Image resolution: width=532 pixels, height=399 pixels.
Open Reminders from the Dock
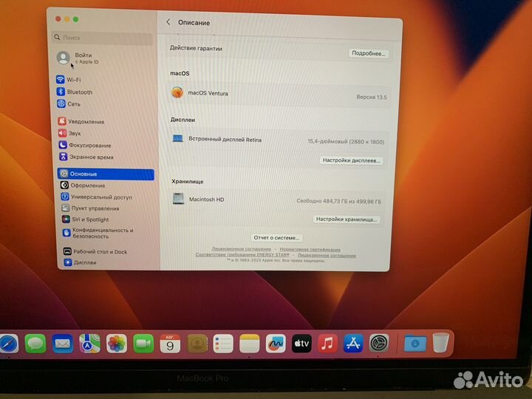[223, 344]
